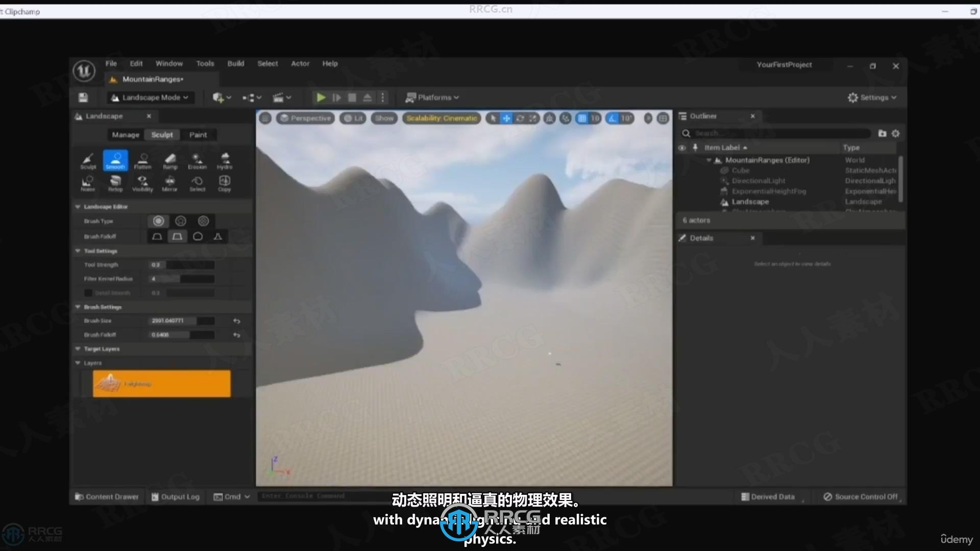
Task: Open the Build menu
Action: tap(236, 64)
